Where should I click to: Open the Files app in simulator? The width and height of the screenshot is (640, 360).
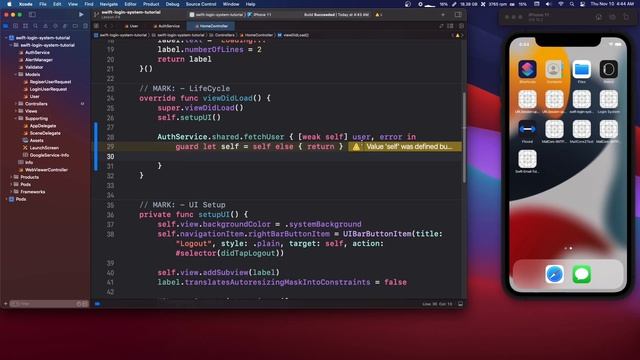tap(582, 69)
